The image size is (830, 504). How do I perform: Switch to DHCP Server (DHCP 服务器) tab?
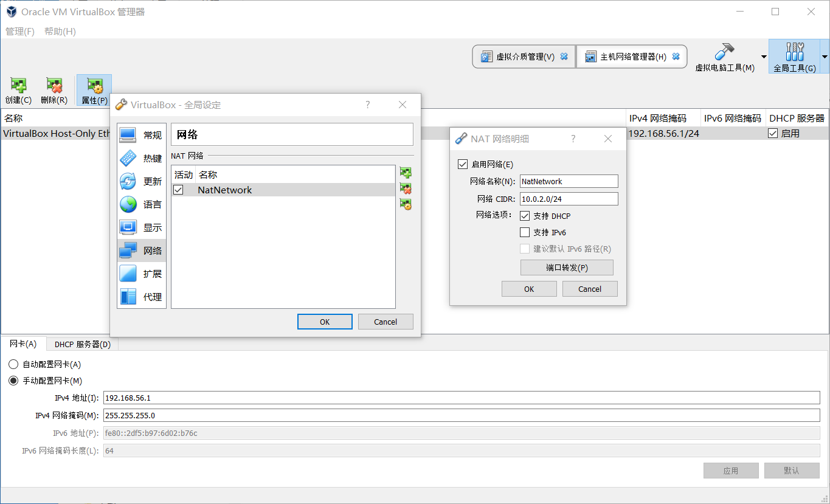pos(83,344)
